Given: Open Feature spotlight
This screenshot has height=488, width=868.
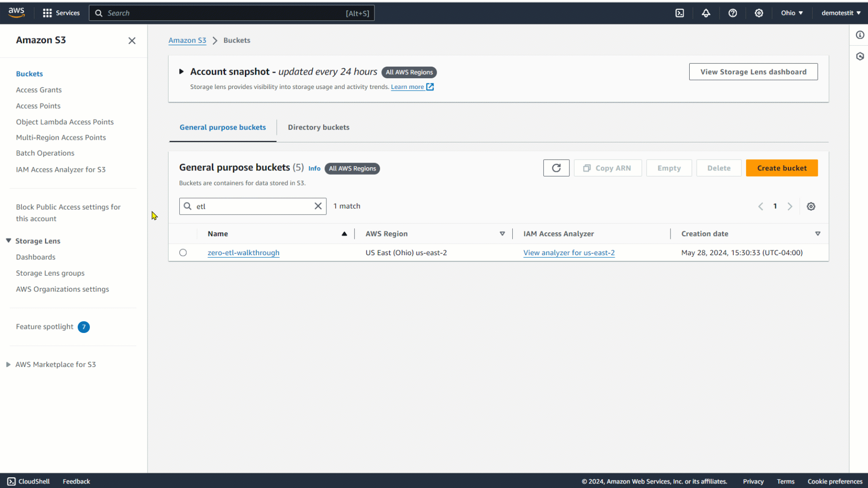Looking at the screenshot, I should (x=45, y=327).
